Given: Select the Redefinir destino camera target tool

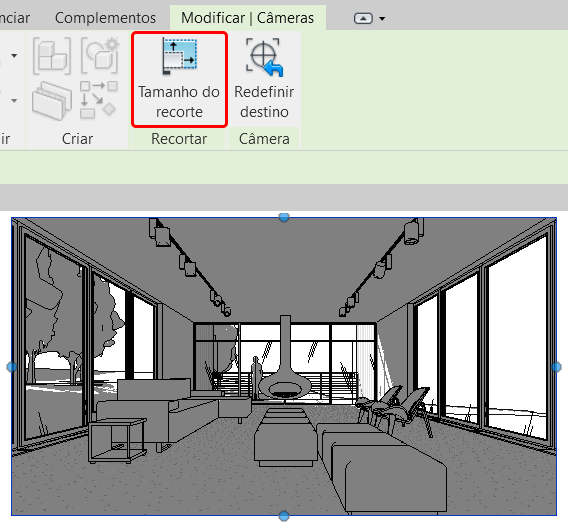Looking at the screenshot, I should (x=264, y=79).
